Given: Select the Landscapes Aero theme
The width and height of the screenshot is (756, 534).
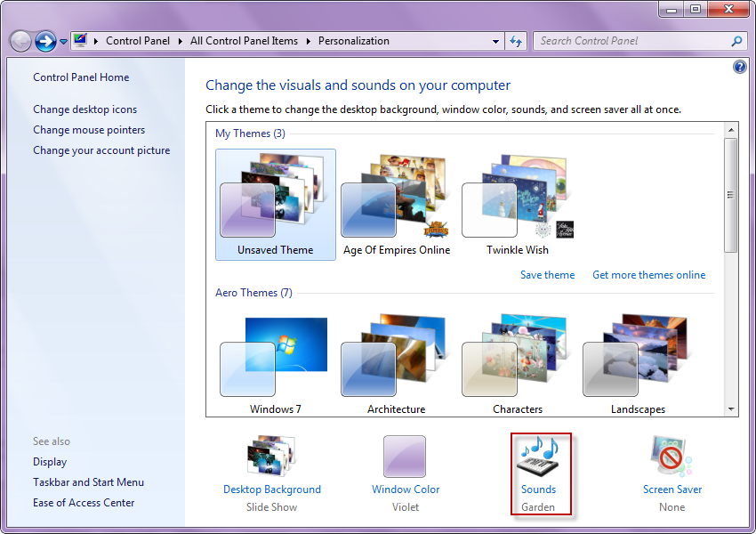Looking at the screenshot, I should point(638,364).
